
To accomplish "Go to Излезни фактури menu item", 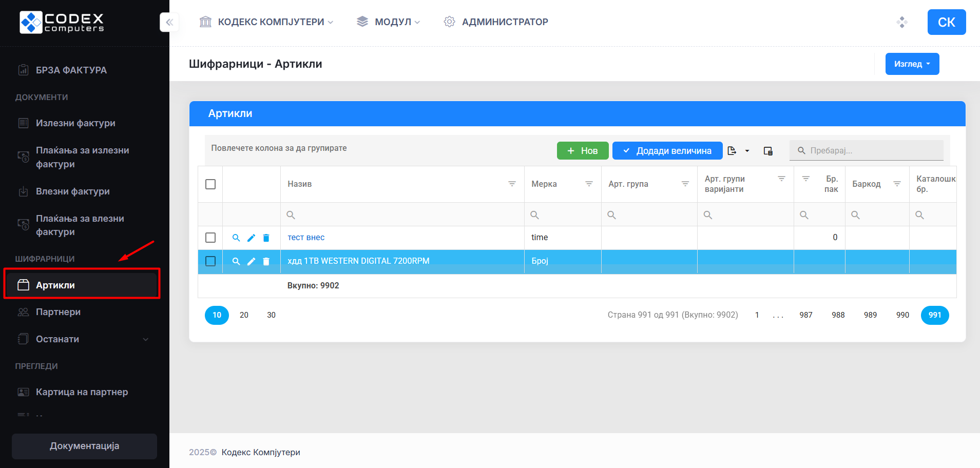I will point(75,123).
